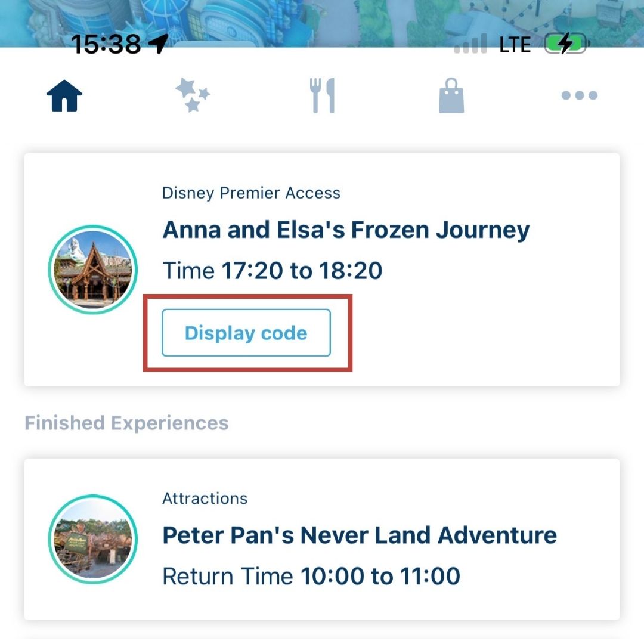Tap the Finished Experiences section header

[126, 423]
